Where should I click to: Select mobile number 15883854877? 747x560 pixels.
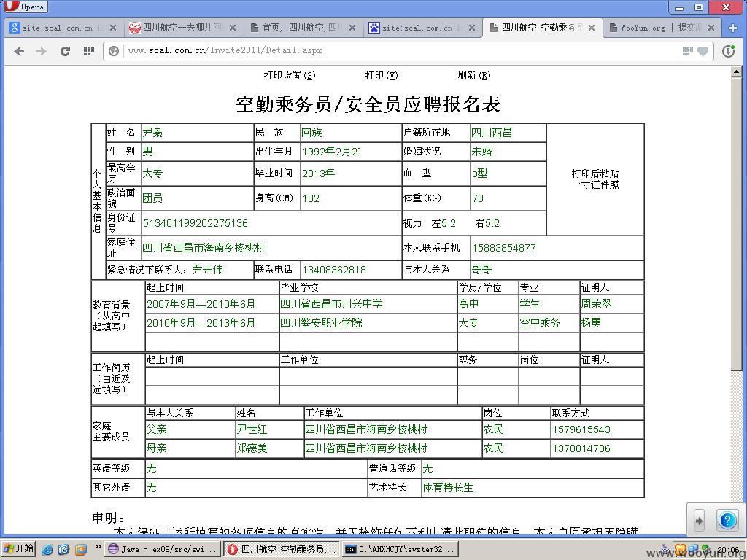[x=504, y=248]
